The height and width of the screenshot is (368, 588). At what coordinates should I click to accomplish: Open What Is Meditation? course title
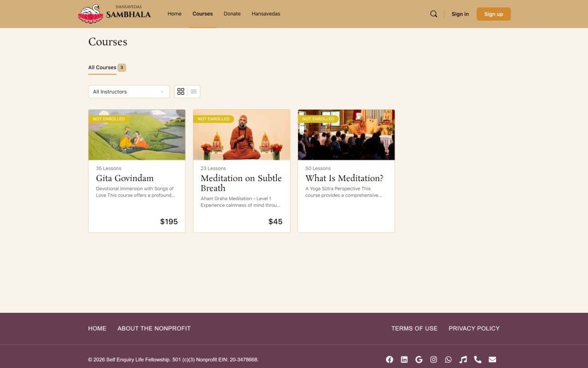[345, 178]
